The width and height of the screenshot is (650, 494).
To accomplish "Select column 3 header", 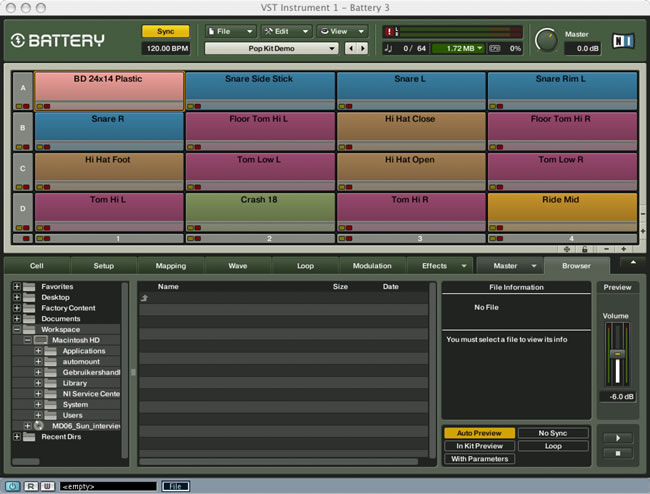I will 410,239.
